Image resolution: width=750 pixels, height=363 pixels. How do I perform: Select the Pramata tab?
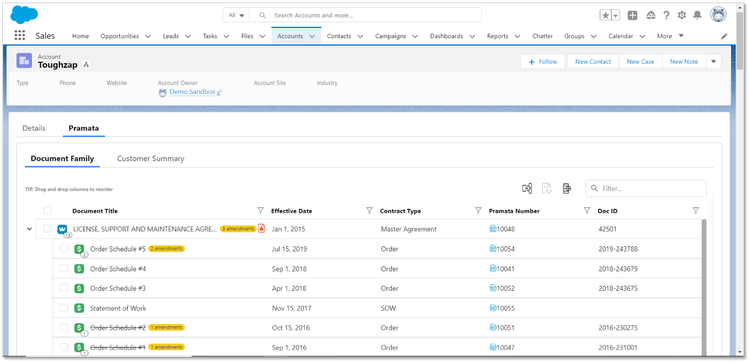pos(84,128)
